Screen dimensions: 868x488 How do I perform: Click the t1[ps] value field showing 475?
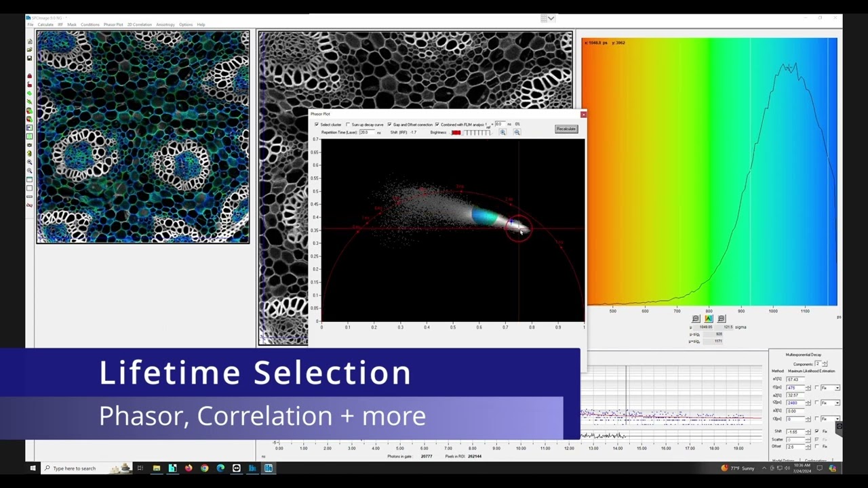(x=795, y=388)
